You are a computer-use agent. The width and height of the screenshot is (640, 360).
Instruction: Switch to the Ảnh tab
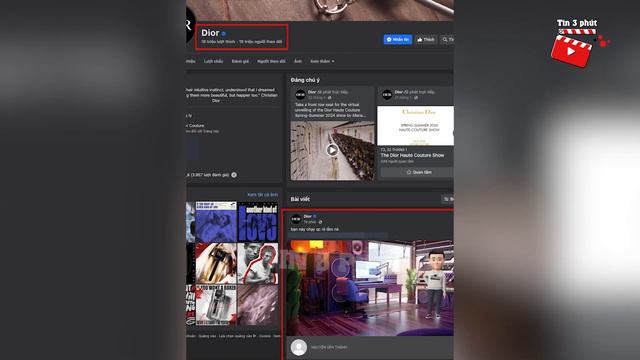(x=298, y=61)
